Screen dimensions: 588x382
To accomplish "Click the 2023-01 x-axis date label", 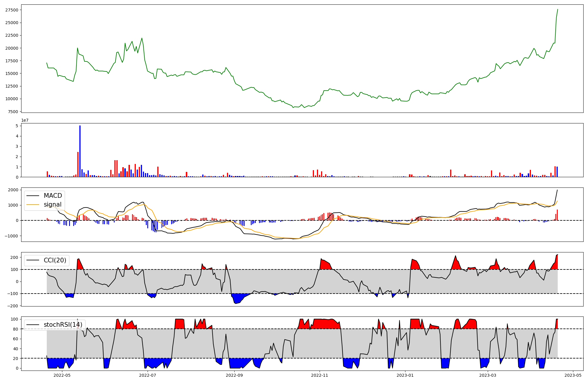I will [x=405, y=375].
